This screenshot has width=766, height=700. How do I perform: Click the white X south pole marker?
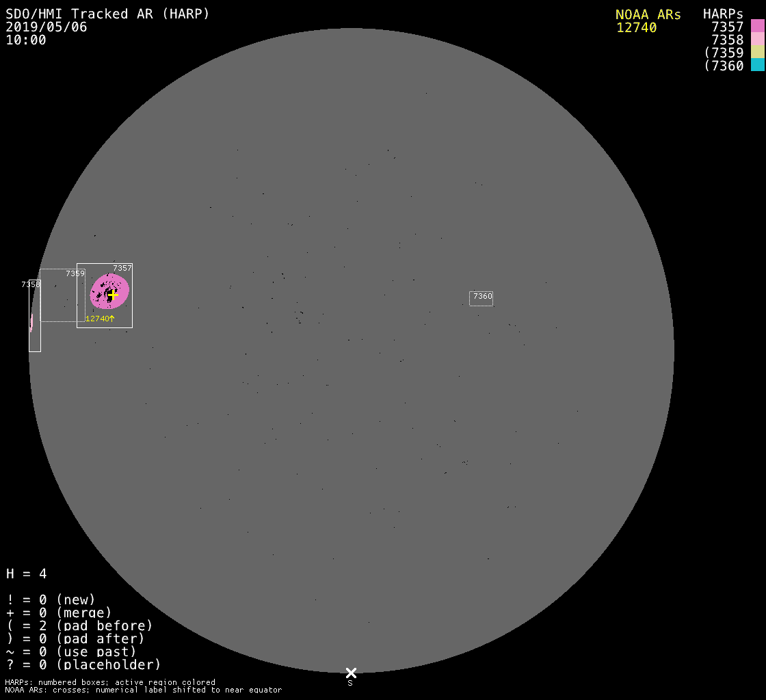351,673
